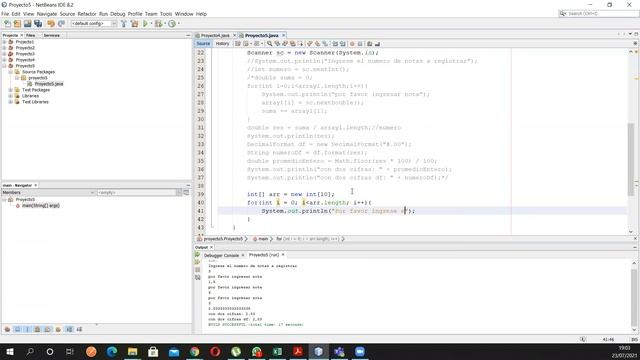
Task: Expand the Libraries node
Action: pyautogui.click(x=11, y=96)
